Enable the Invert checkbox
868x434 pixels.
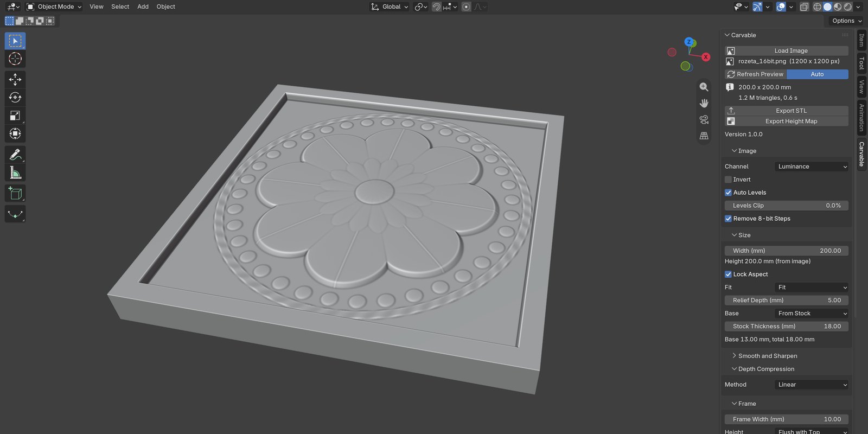coord(728,180)
